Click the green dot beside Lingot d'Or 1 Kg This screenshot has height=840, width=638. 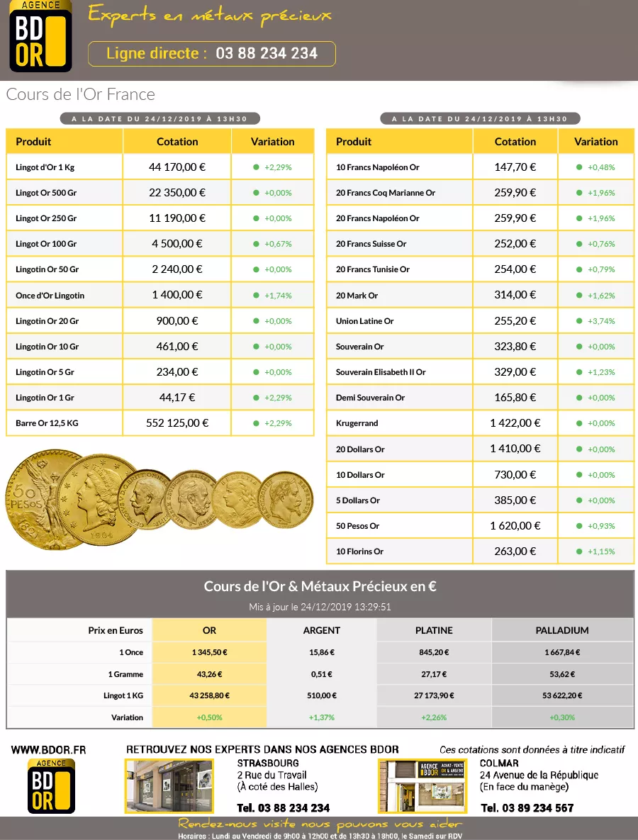pos(256,168)
